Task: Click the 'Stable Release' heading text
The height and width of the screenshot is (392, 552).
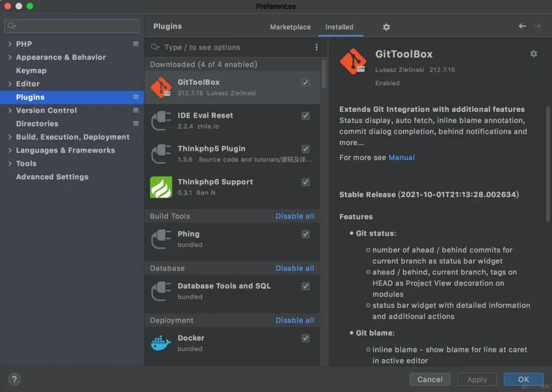Action: pyautogui.click(x=429, y=195)
